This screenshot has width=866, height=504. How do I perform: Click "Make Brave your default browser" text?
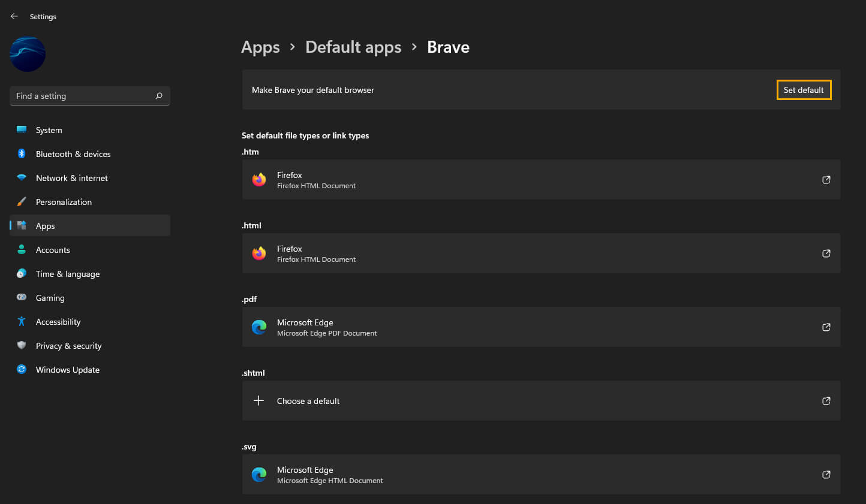313,90
